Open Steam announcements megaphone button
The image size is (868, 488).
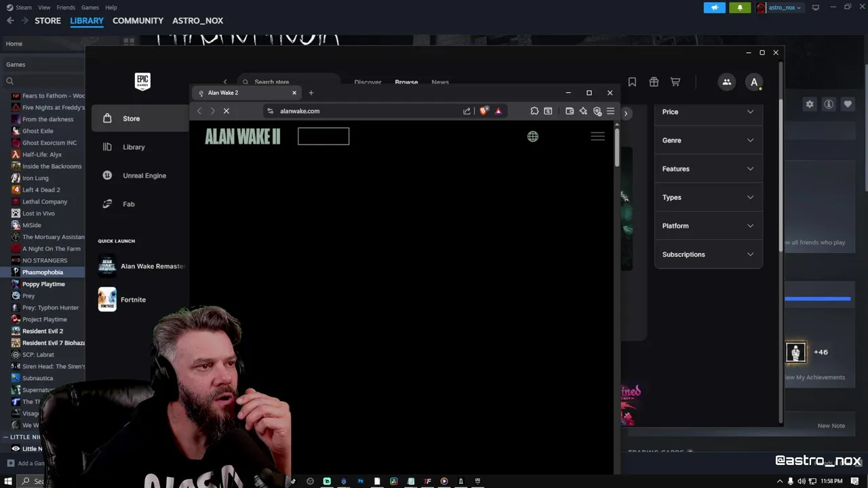click(715, 7)
